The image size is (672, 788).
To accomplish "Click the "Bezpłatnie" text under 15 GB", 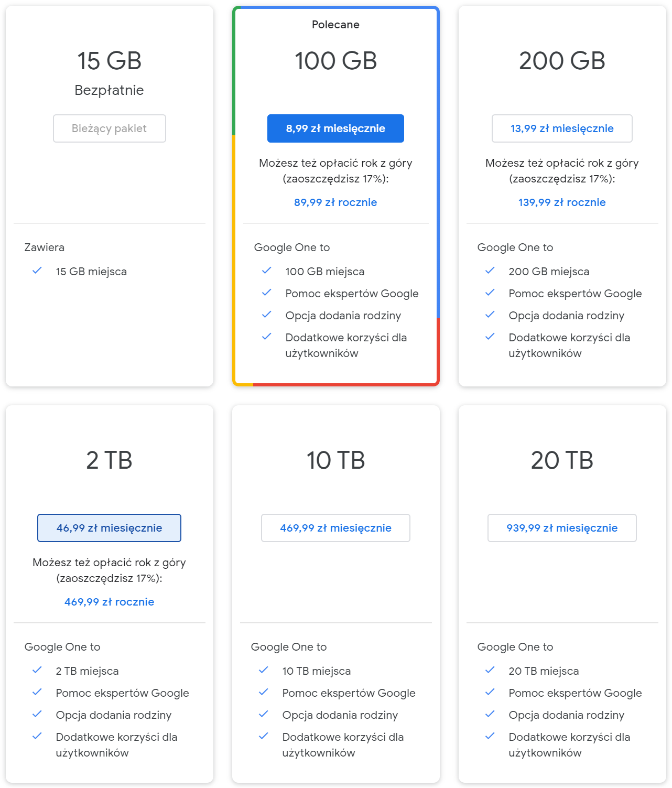I will [x=110, y=90].
